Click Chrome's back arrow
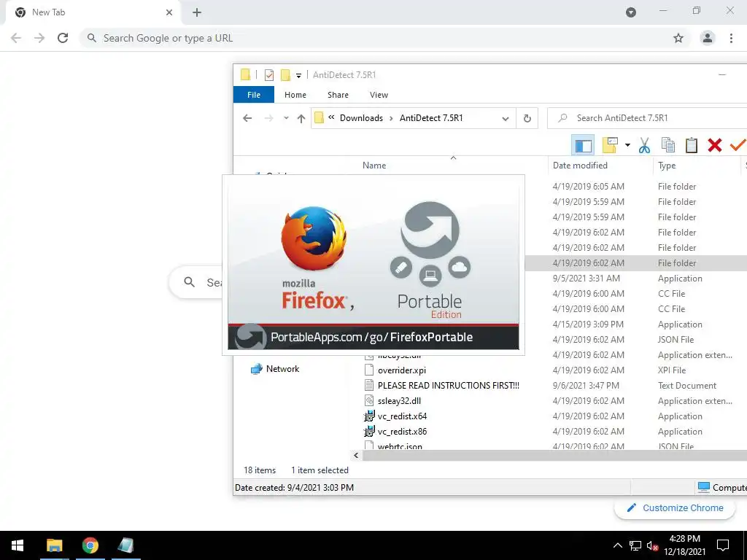The width and height of the screenshot is (747, 560). [x=16, y=38]
